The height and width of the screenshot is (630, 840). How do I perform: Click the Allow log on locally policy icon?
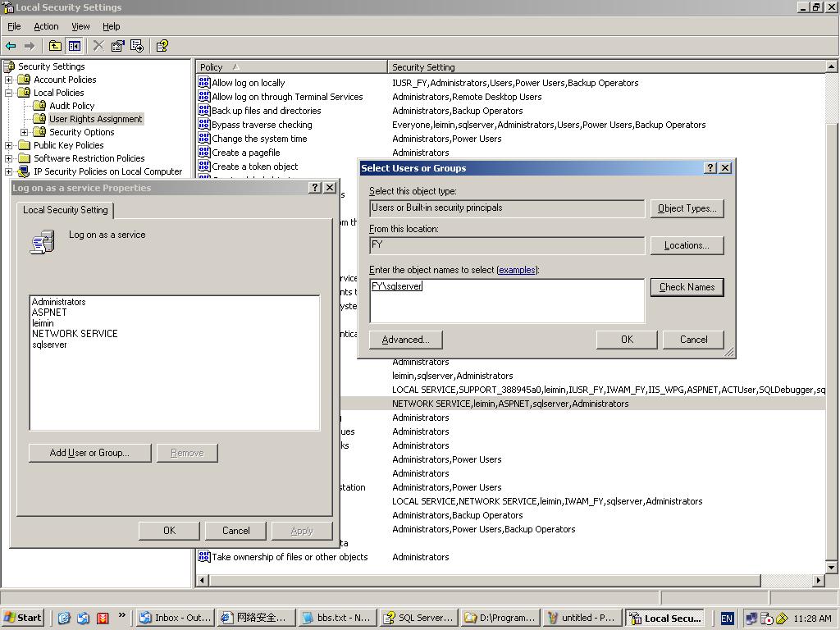pos(204,83)
